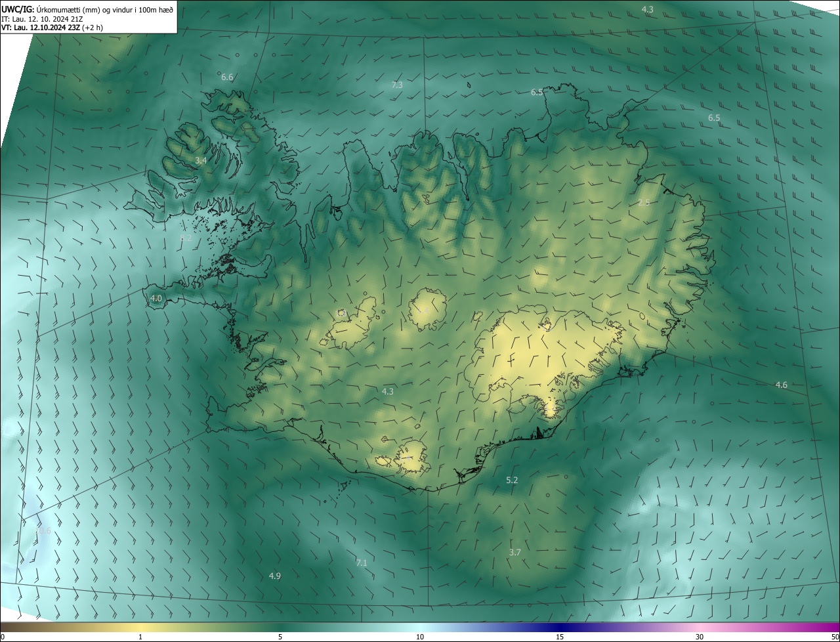This screenshot has height=642, width=840.
Task: Click the colour scale tick label 1
Action: [140, 637]
